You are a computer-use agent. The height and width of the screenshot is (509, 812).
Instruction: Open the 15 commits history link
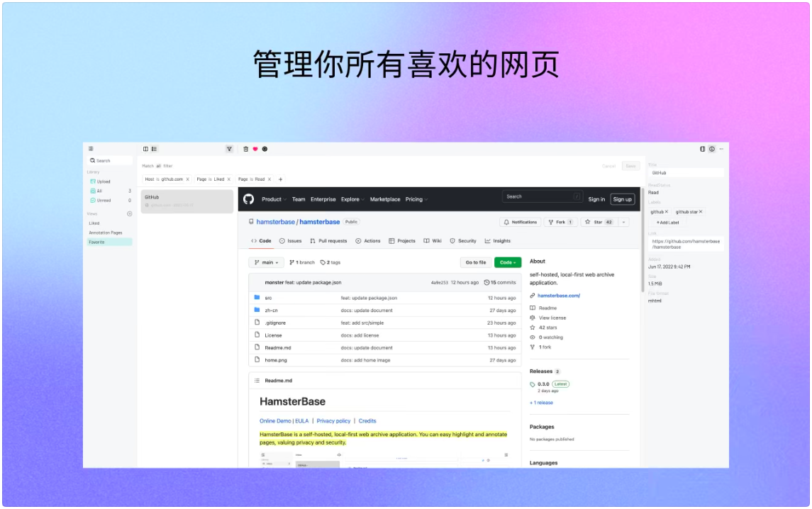point(500,282)
